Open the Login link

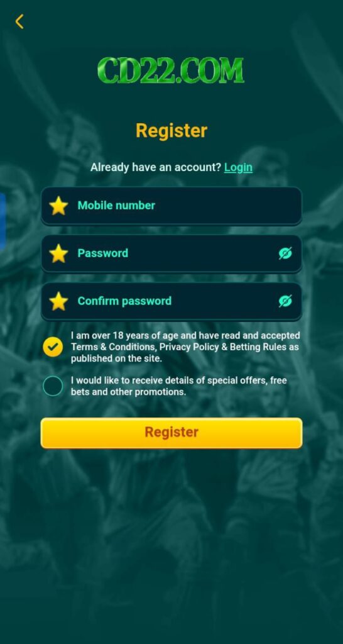click(x=238, y=167)
